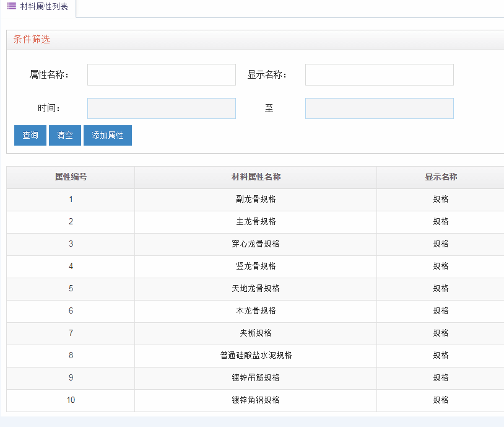Click the 材料属性名称 column header
Image resolution: width=504 pixels, height=427 pixels.
(x=256, y=177)
